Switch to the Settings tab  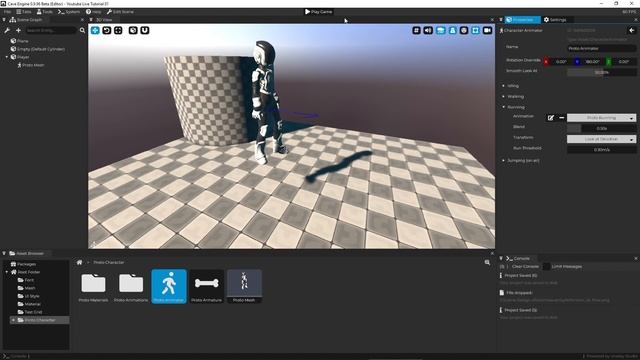click(555, 20)
